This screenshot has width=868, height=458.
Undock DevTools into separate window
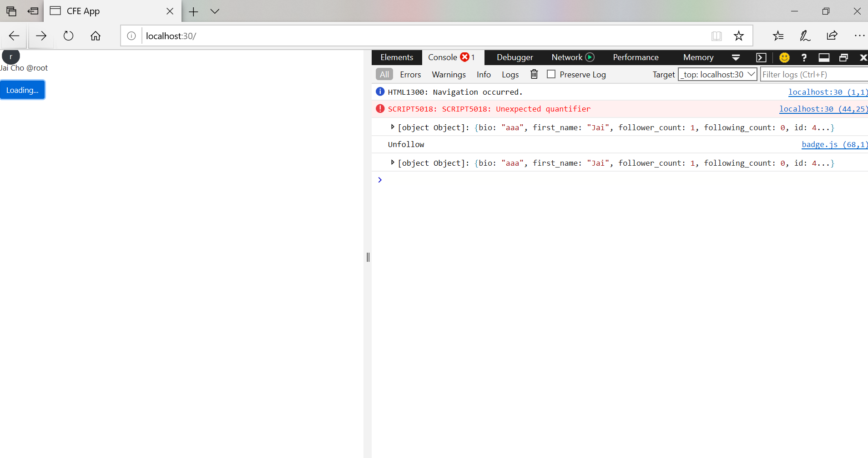843,57
